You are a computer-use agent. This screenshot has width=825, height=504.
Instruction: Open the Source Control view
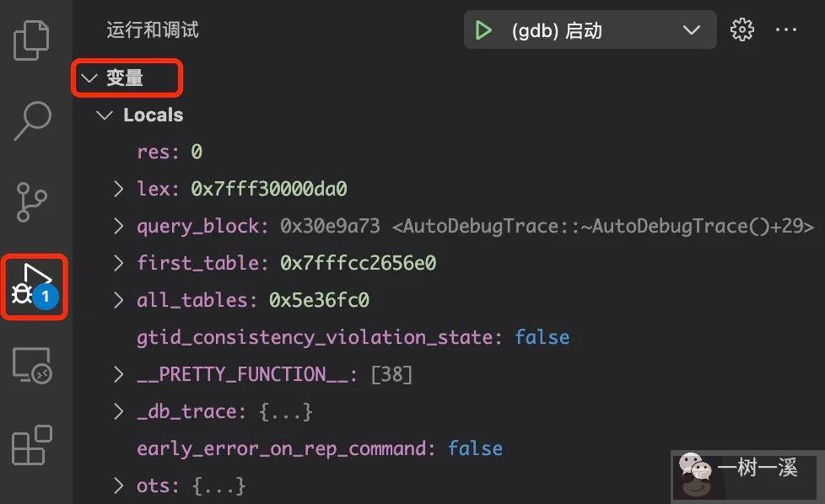pyautogui.click(x=32, y=201)
